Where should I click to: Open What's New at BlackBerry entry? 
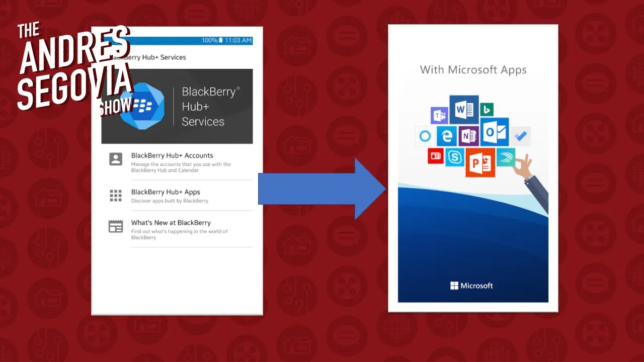click(x=177, y=229)
